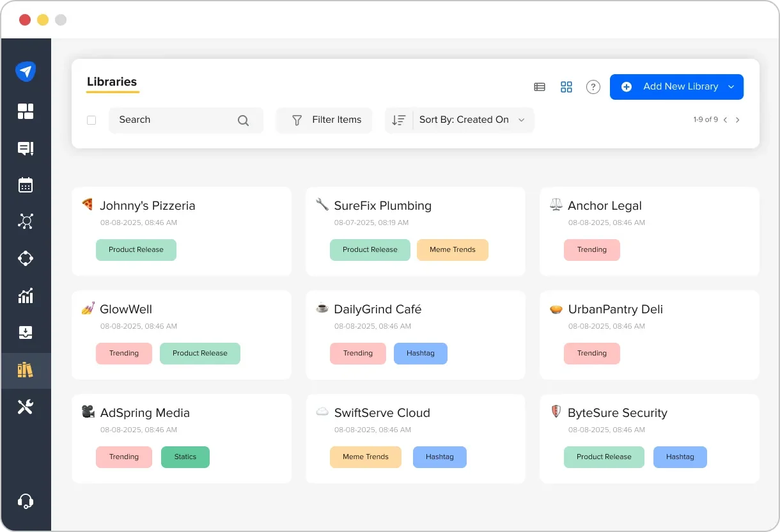Click the connections network icon in sidebar
780x532 pixels.
[26, 221]
